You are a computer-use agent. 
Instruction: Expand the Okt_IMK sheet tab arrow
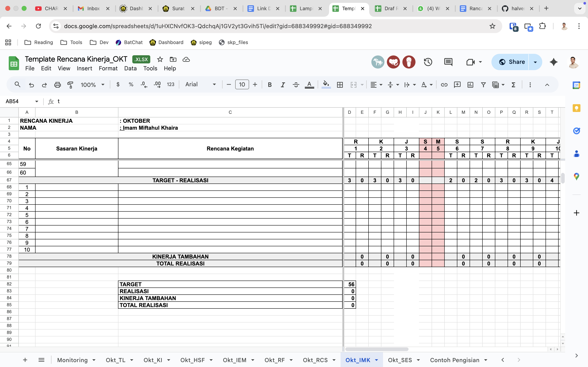[377, 360]
